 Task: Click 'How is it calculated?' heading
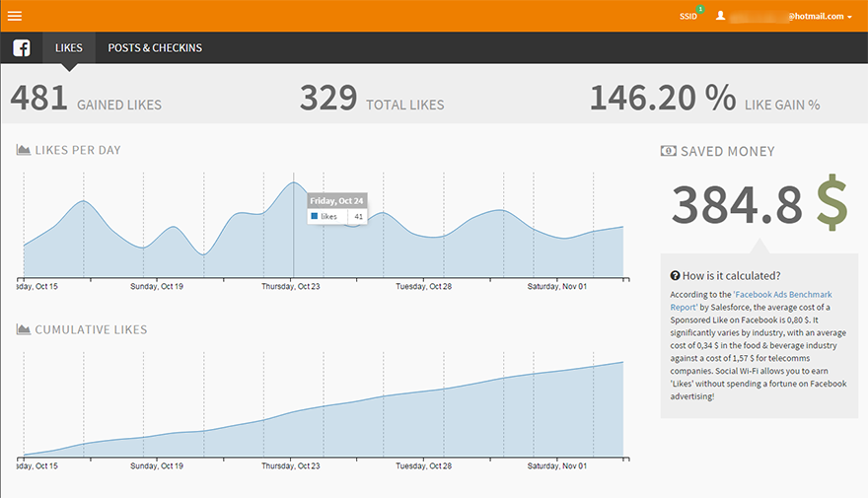pyautogui.click(x=731, y=275)
